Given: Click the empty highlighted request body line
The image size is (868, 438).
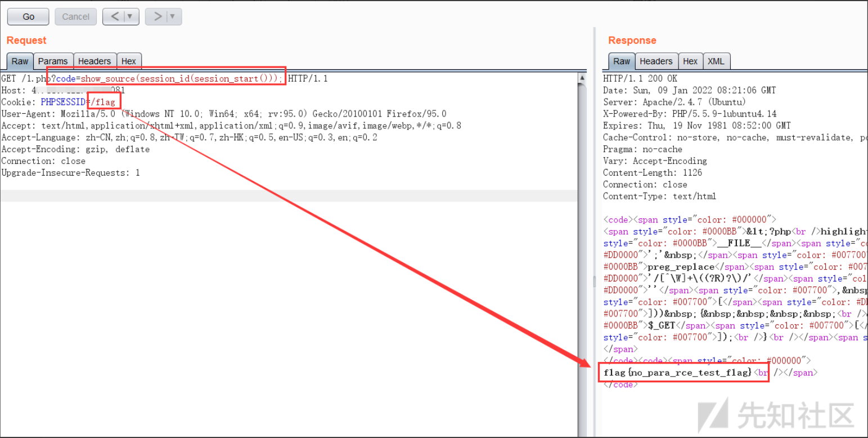Looking at the screenshot, I should [x=289, y=196].
